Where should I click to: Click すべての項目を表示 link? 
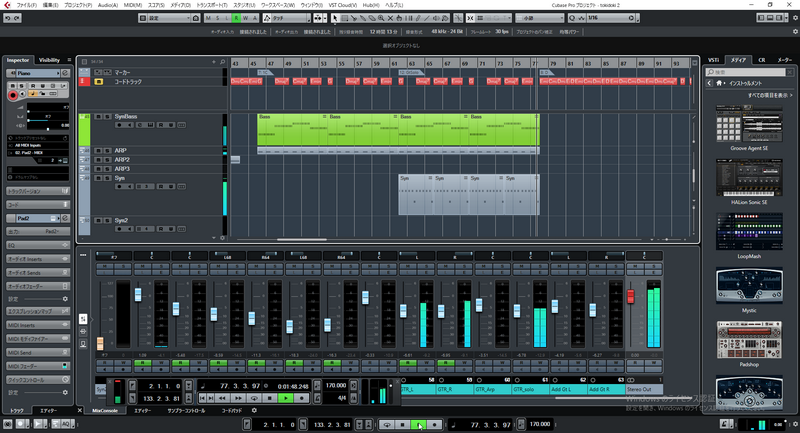770,95
